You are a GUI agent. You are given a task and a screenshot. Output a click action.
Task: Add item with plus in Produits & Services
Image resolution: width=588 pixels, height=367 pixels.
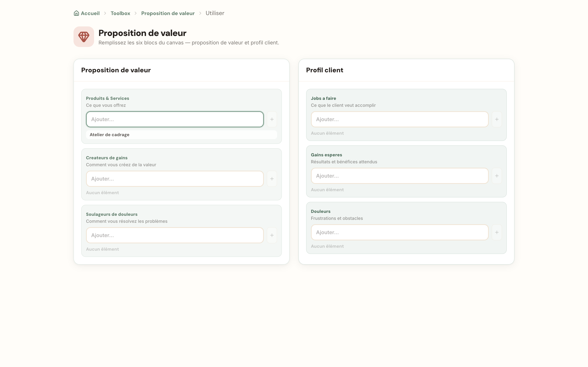pos(272,119)
